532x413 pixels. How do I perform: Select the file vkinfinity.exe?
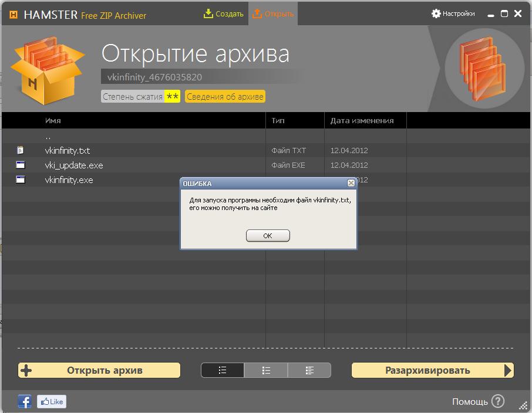[x=69, y=180]
